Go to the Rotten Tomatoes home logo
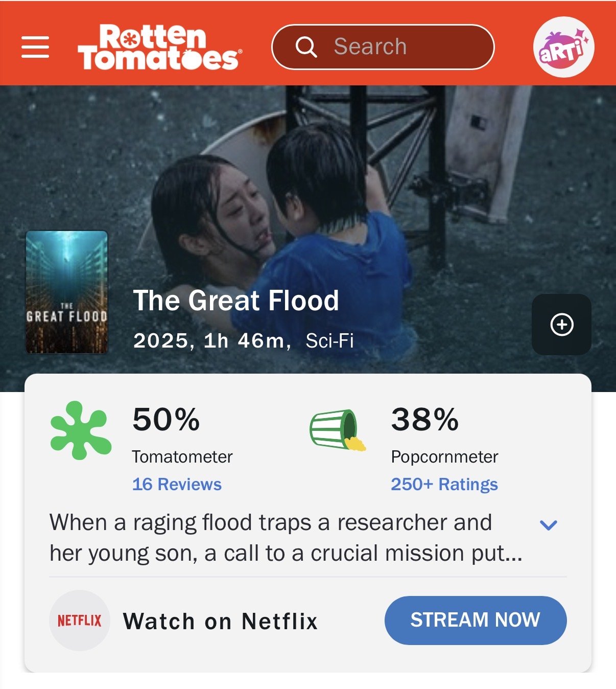 point(159,47)
